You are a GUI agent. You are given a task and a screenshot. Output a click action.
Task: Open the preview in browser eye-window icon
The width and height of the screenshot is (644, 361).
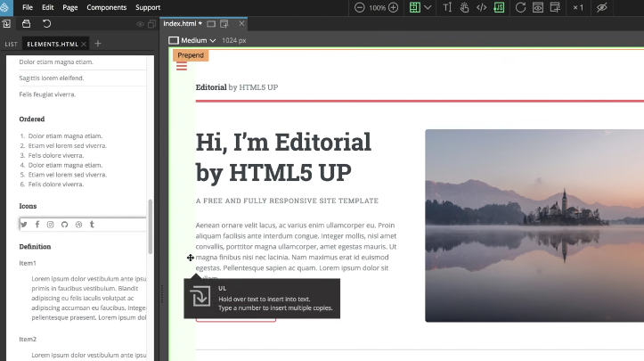[x=538, y=7]
